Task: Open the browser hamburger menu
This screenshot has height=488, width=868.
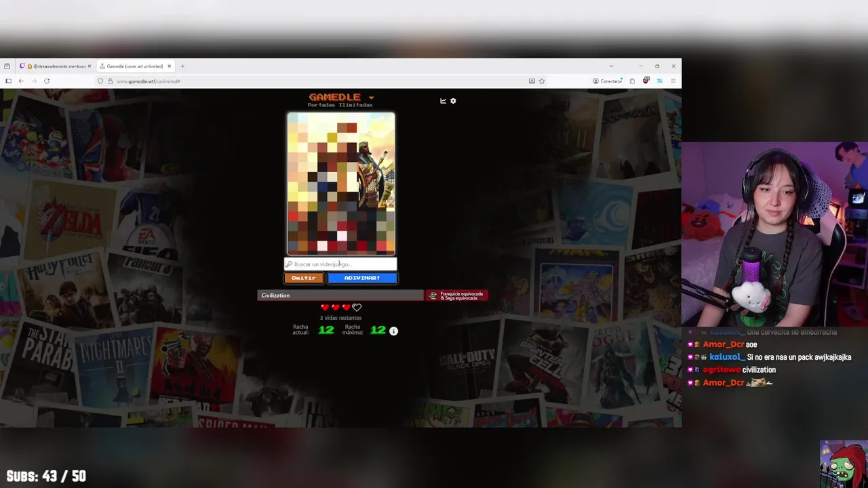Action: tap(673, 81)
